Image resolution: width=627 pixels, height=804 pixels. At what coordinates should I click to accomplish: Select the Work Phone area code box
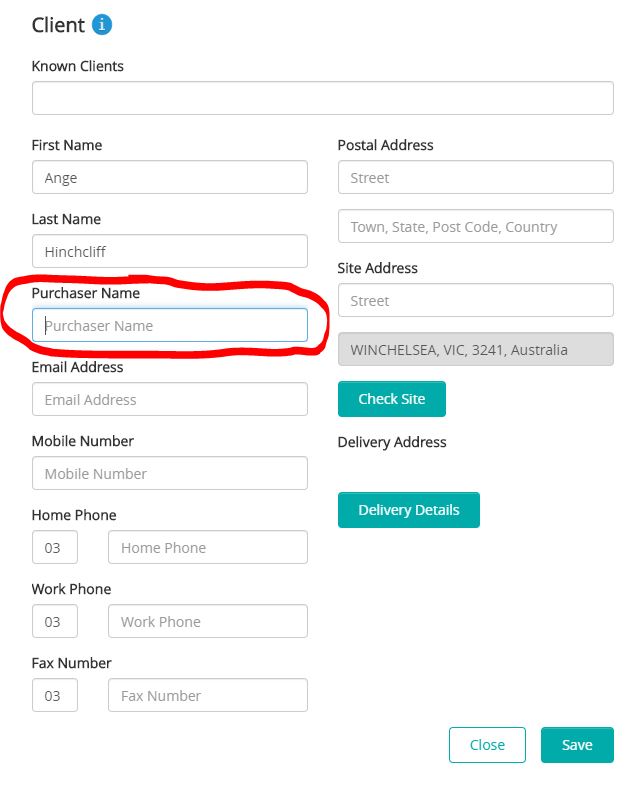pyautogui.click(x=54, y=622)
